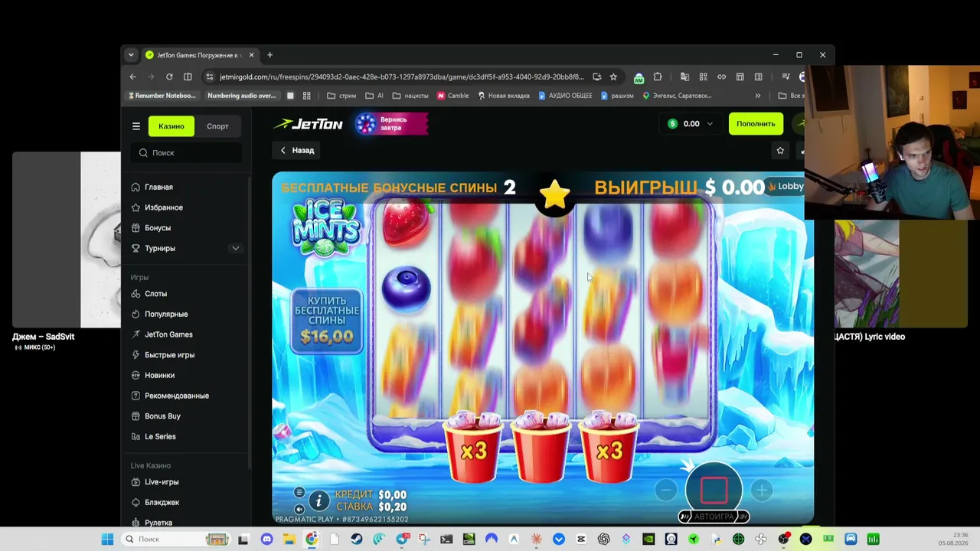
Task: Open Рекомендованные category
Action: pyautogui.click(x=176, y=396)
